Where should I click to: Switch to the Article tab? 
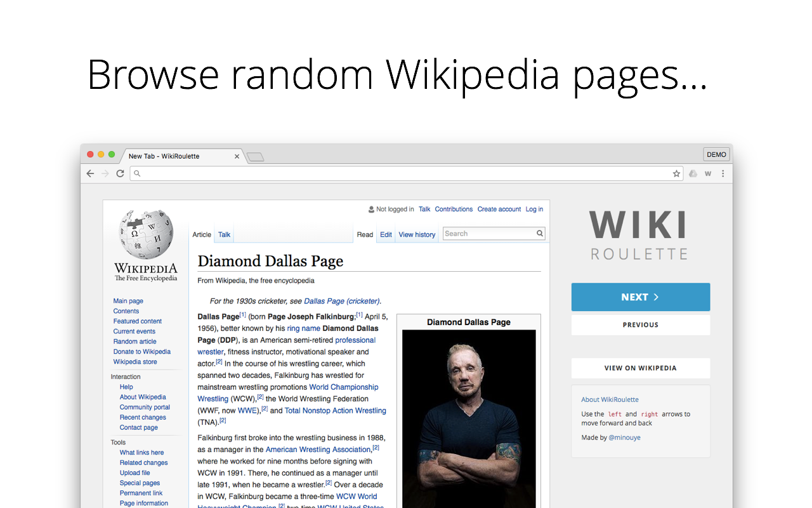[x=202, y=235]
